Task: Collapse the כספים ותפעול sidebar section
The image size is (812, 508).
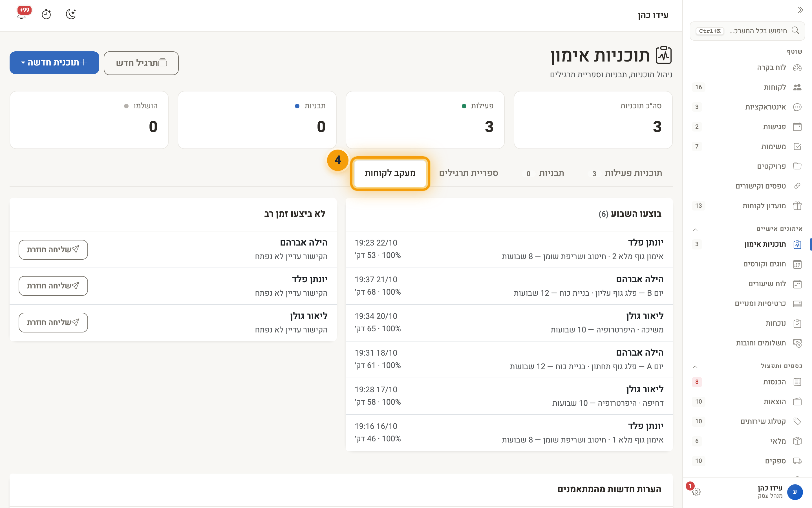Action: 695,367
